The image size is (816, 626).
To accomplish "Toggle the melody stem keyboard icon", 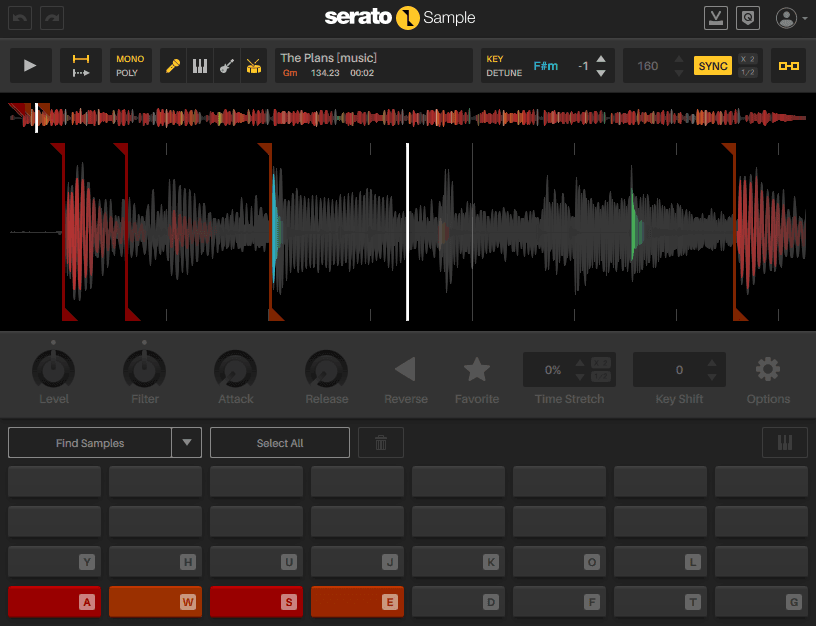I will (200, 66).
